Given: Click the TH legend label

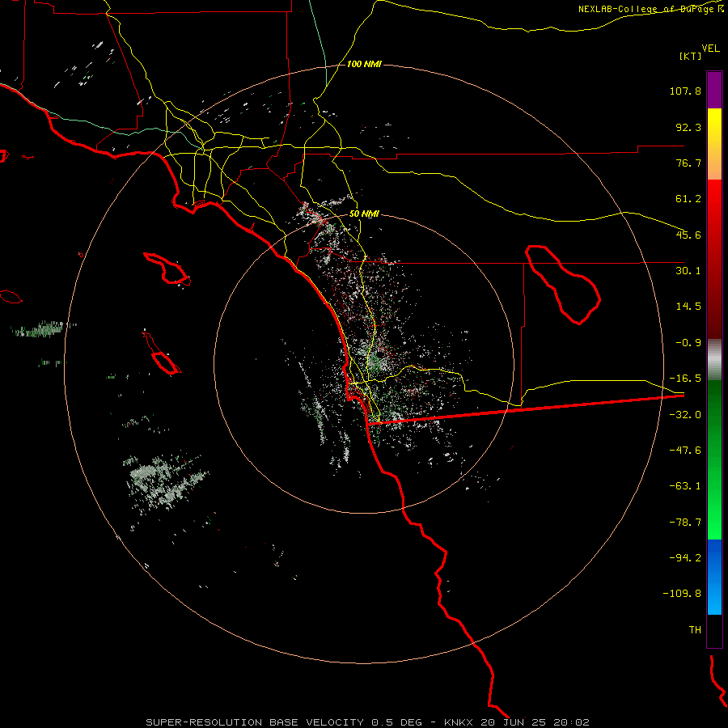Looking at the screenshot, I should 695,630.
